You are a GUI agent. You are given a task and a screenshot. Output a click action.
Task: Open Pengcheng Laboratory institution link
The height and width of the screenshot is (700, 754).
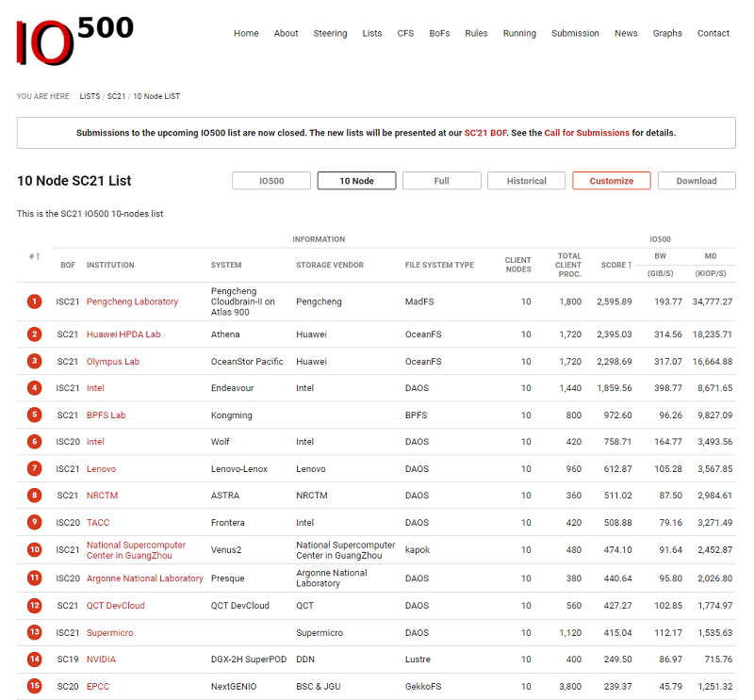pyautogui.click(x=132, y=301)
